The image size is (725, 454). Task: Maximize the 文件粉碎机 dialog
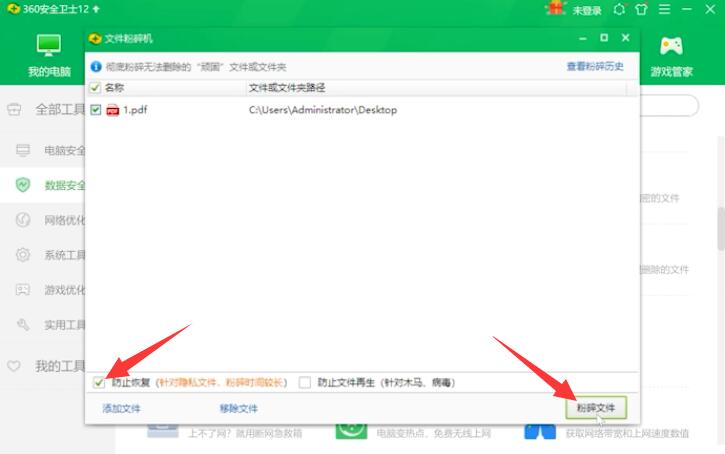(604, 37)
